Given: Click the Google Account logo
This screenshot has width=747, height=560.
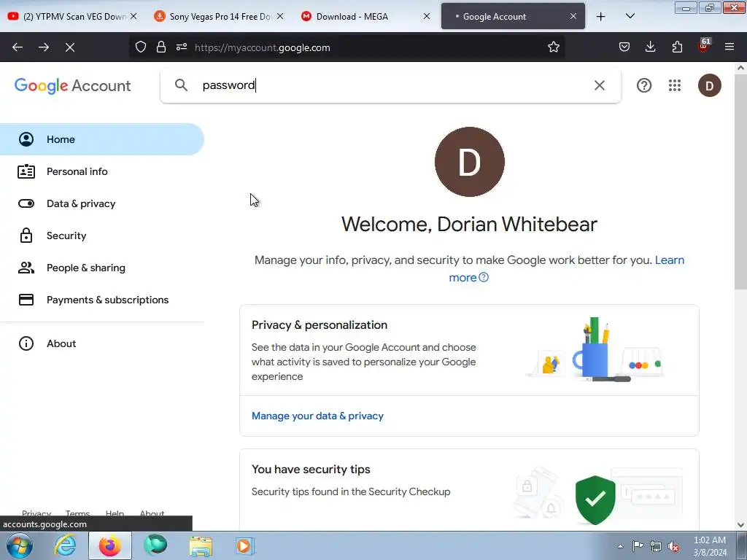Looking at the screenshot, I should point(72,86).
